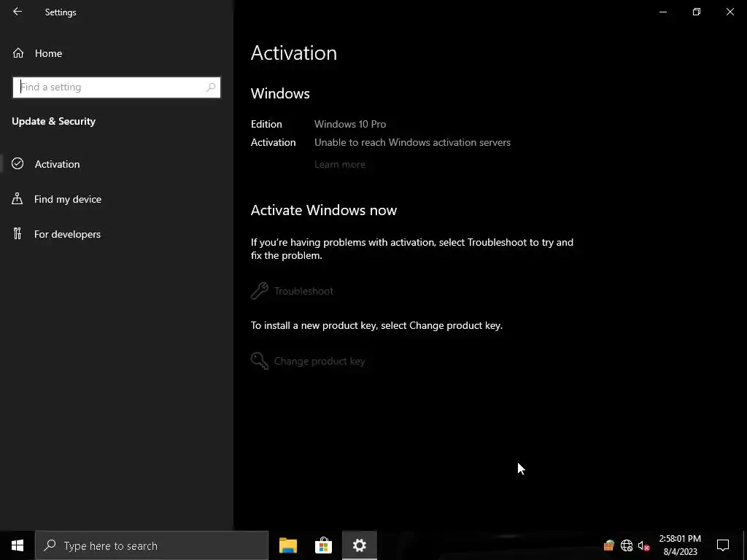747x560 pixels.
Task: Click Unable to reach Windows activation servers text
Action: (412, 142)
